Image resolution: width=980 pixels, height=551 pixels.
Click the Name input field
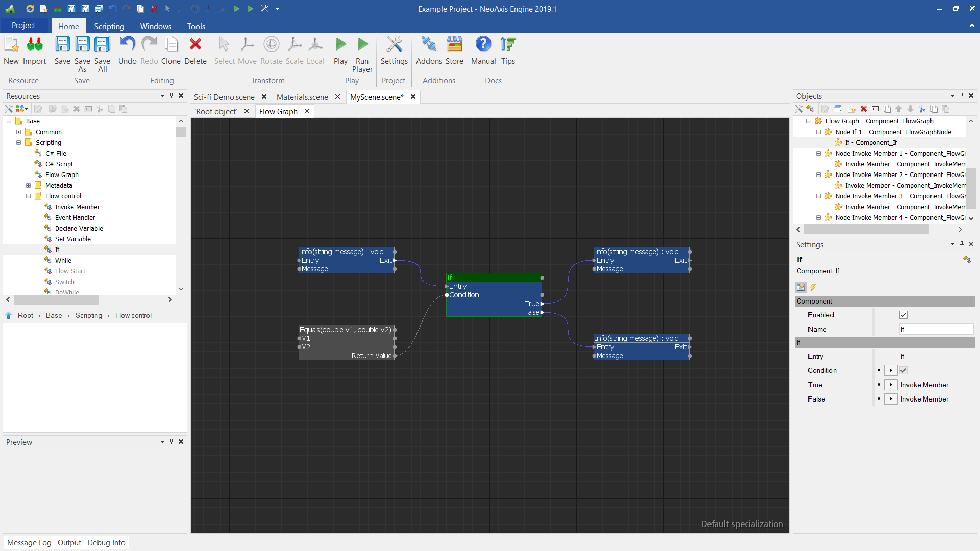coord(936,329)
